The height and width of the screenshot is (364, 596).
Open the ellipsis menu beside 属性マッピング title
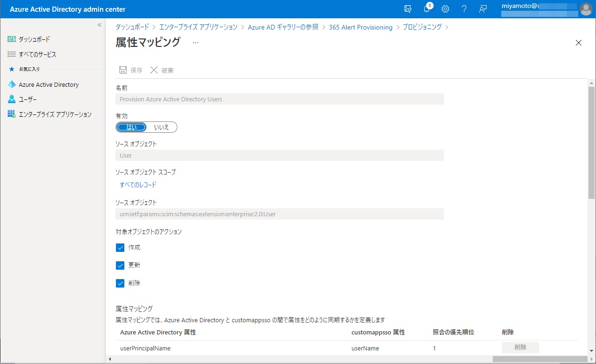[x=196, y=43]
